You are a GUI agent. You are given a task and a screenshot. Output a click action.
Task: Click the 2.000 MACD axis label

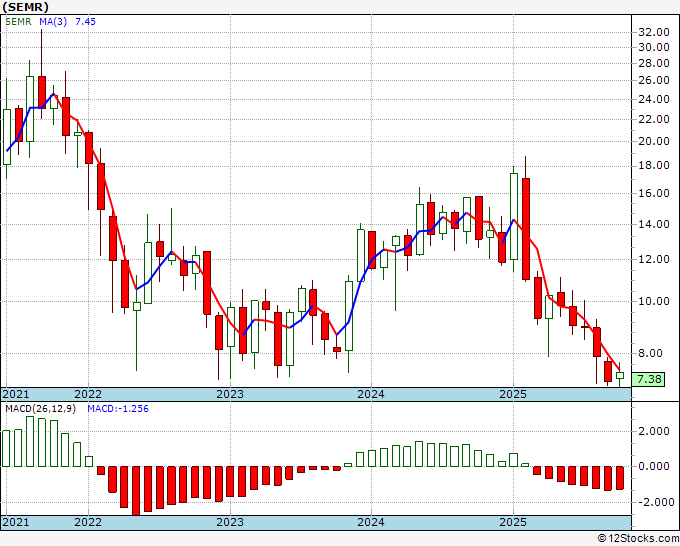point(654,432)
